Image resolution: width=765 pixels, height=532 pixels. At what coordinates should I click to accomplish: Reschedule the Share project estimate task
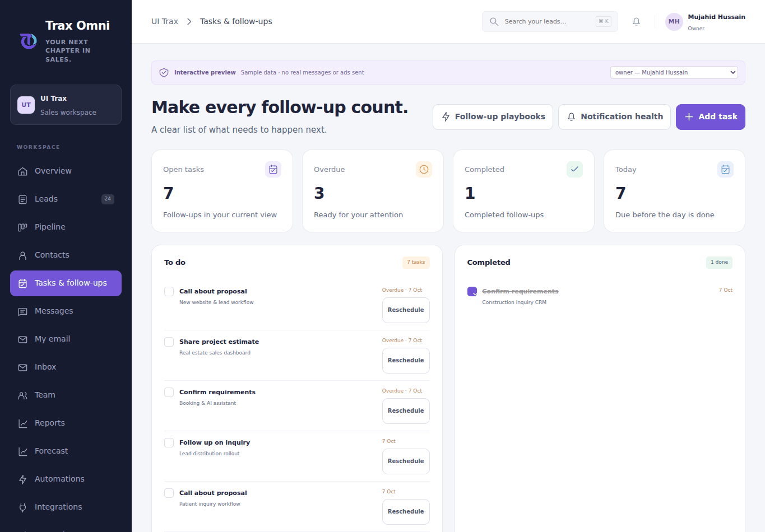pyautogui.click(x=406, y=361)
